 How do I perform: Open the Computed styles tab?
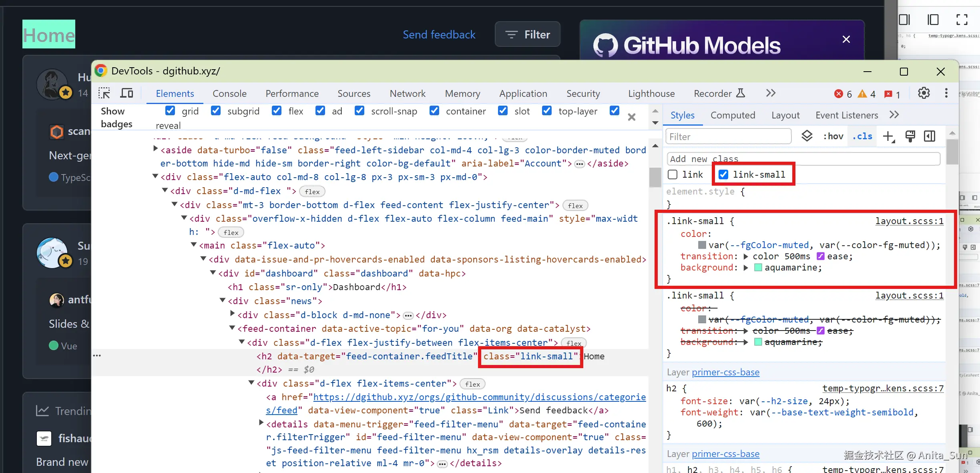733,115
